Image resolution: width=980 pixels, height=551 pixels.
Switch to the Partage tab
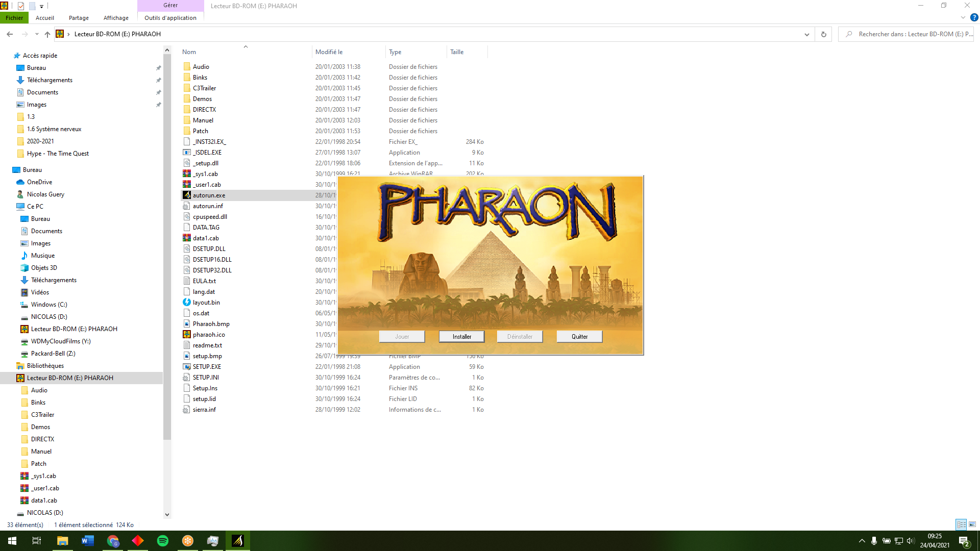tap(79, 18)
